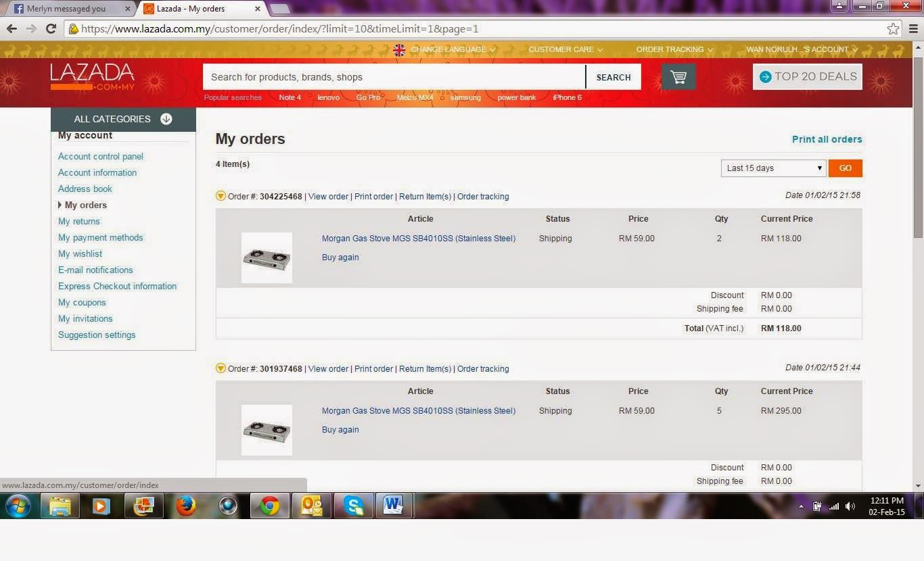Click the SEARCH button
This screenshot has height=561, width=924.
pos(614,77)
